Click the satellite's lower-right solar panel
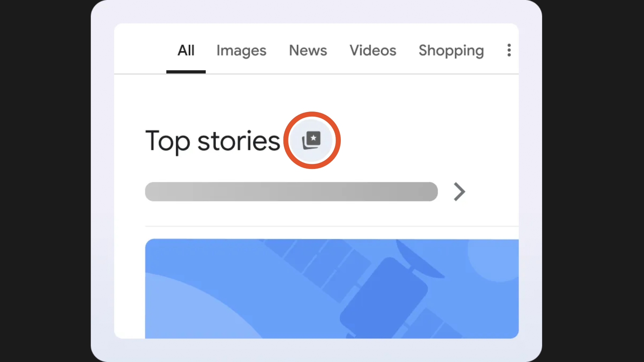Viewport: 644px width, 362px height. [433, 325]
